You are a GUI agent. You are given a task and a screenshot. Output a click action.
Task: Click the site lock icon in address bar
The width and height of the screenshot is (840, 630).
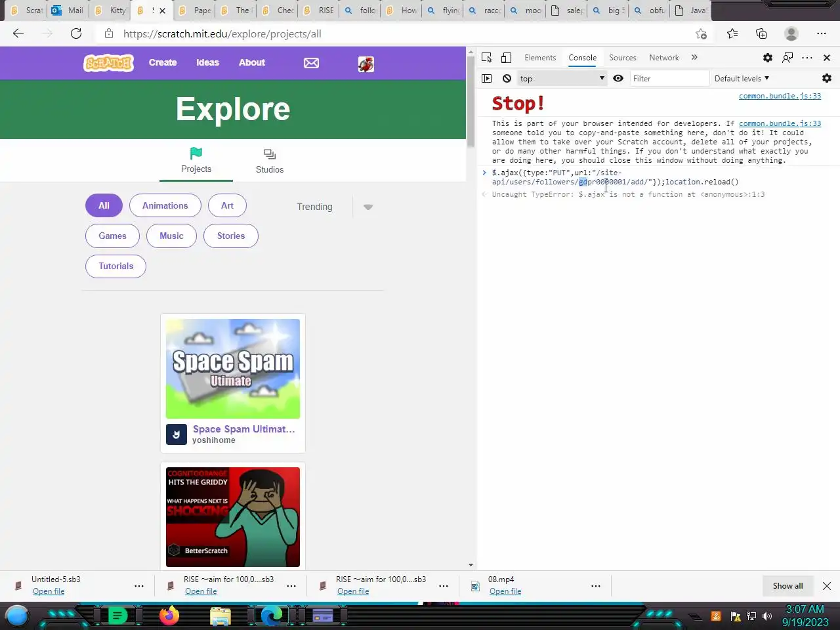(109, 33)
